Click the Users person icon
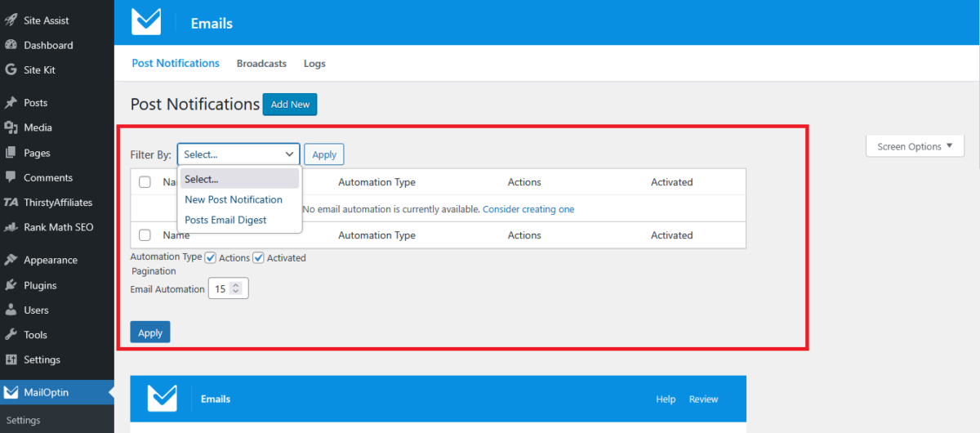980x433 pixels. pos(11,310)
